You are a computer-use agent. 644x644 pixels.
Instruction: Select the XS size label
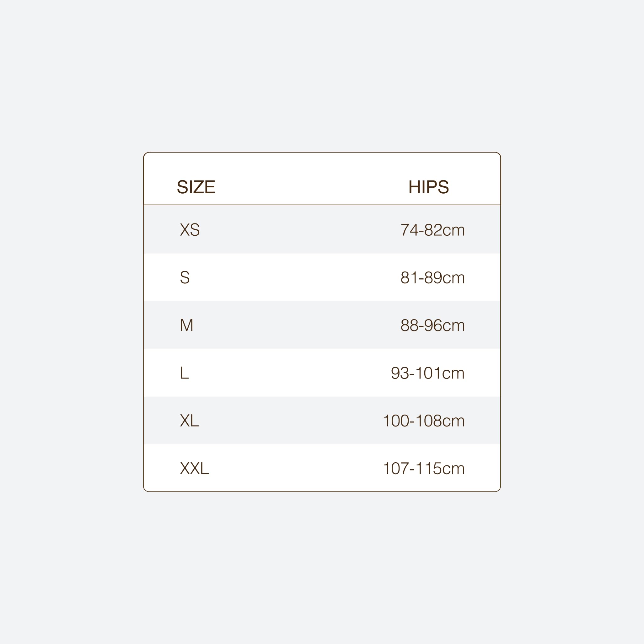[x=190, y=229]
